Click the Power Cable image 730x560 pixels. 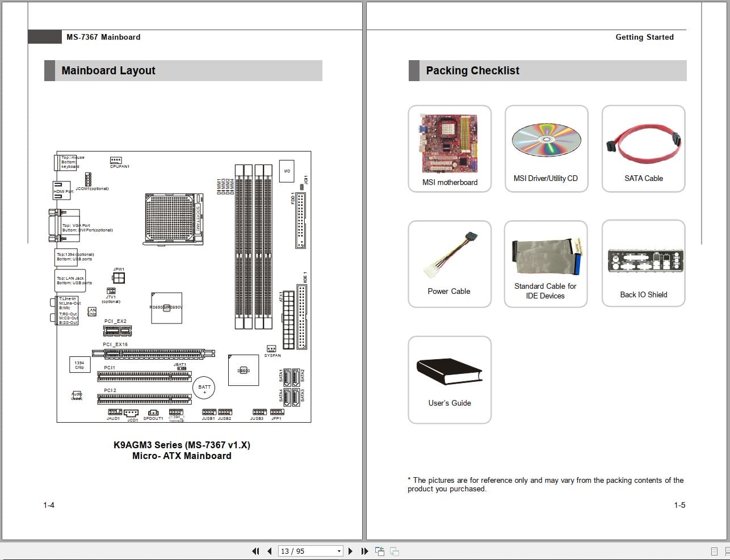(x=449, y=254)
